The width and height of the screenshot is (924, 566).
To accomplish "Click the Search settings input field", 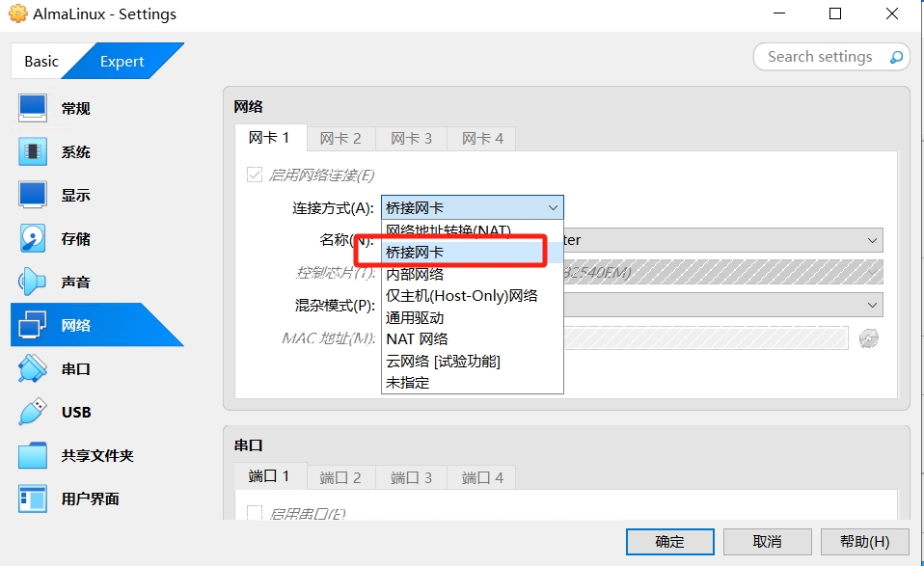I will 831,57.
